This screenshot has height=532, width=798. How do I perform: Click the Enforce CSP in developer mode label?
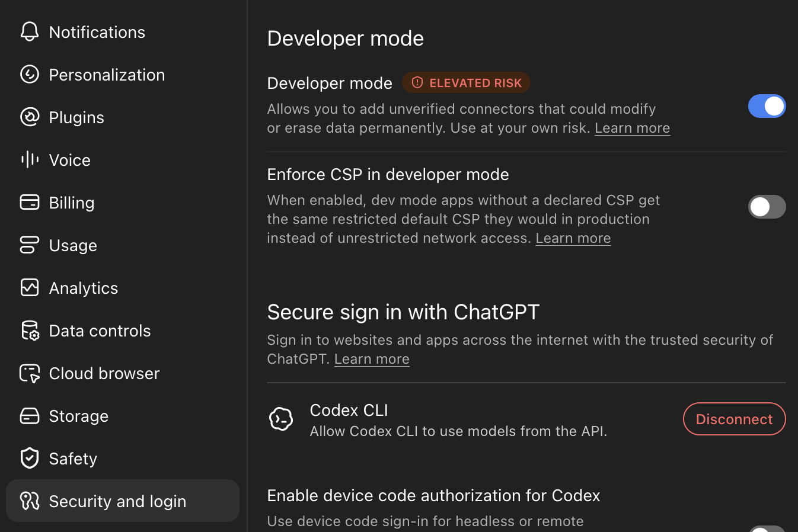pos(388,174)
